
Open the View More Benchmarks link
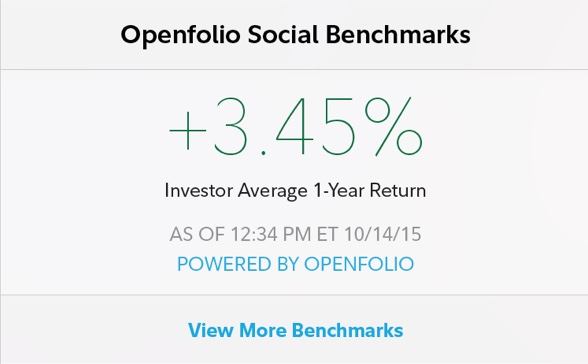coord(296,330)
